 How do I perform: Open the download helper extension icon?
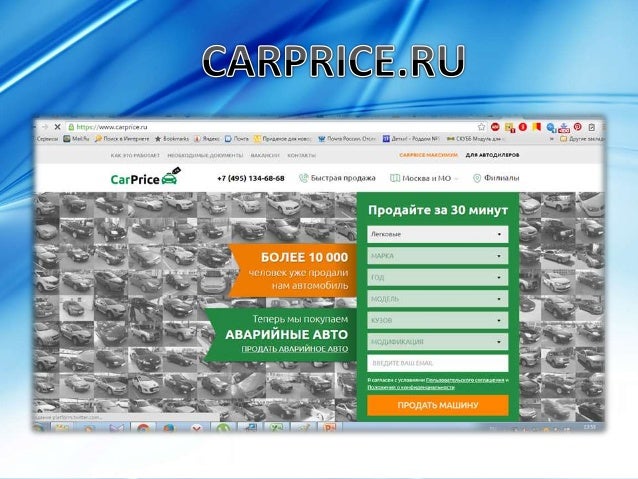coord(564,128)
